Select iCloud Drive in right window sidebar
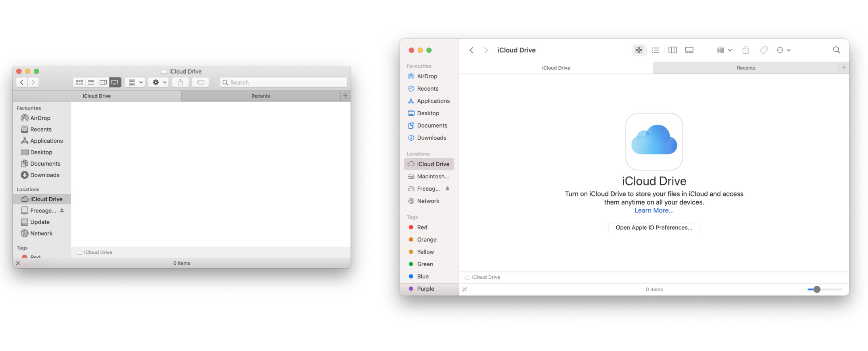Screen dimensions: 868x351 coord(429,164)
